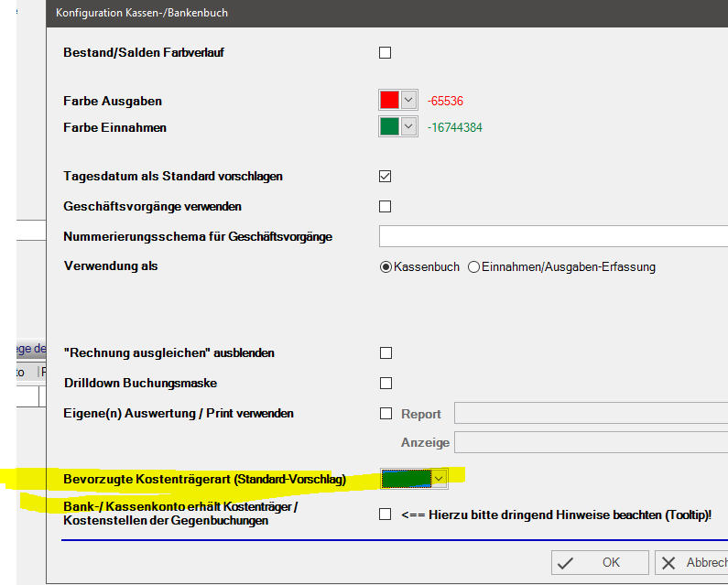Viewport: 728px width, 585px height.
Task: Click into the Report text field
Action: click(x=591, y=414)
